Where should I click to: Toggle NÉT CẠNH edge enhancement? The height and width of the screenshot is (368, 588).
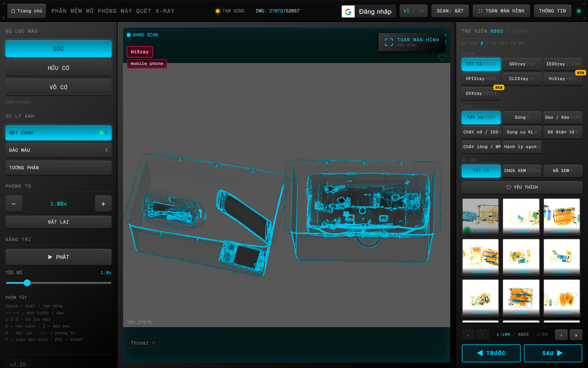point(59,133)
